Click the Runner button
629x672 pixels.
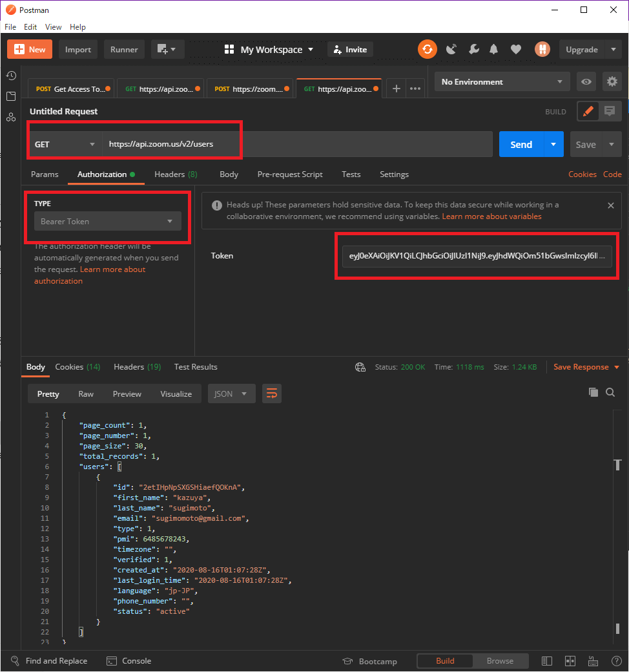[124, 49]
